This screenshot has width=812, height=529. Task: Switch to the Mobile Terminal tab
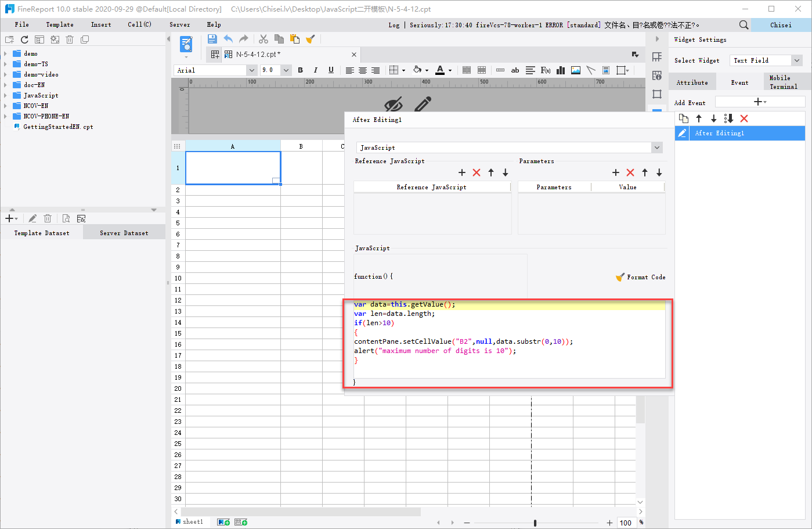coord(782,82)
